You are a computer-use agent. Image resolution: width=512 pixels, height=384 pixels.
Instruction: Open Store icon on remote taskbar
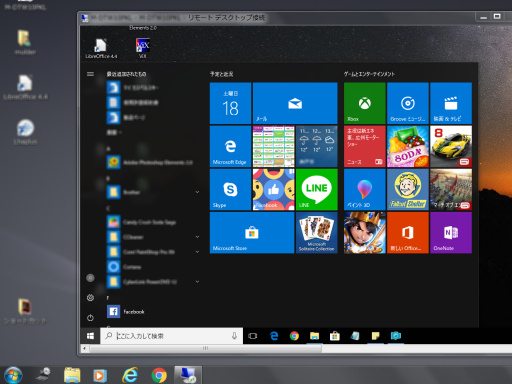[335, 336]
